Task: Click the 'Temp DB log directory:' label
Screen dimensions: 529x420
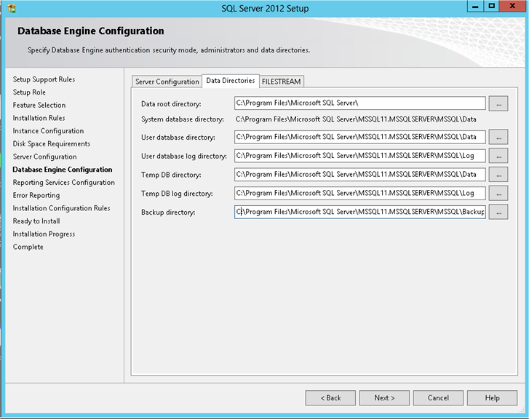Action: point(177,194)
